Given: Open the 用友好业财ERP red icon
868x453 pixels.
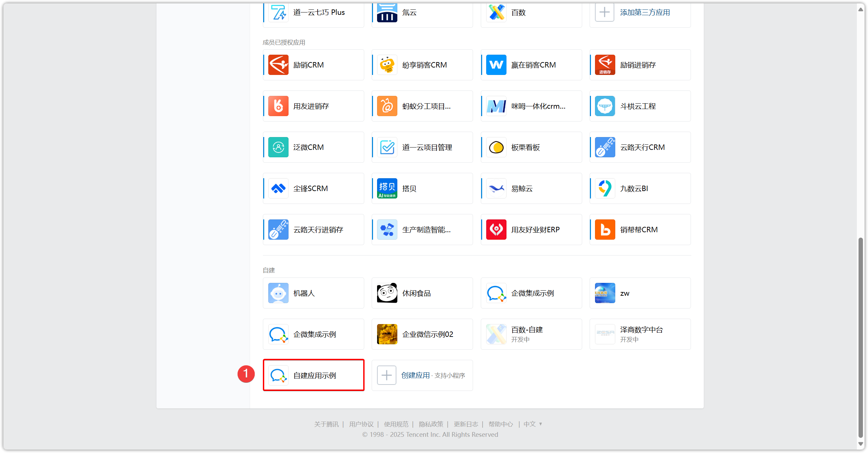Looking at the screenshot, I should tap(496, 230).
